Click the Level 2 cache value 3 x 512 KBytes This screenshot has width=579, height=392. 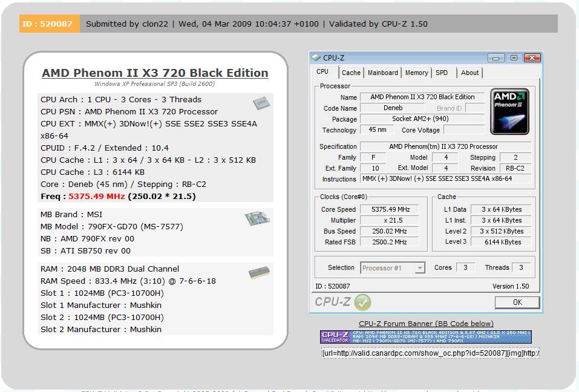pos(502,231)
